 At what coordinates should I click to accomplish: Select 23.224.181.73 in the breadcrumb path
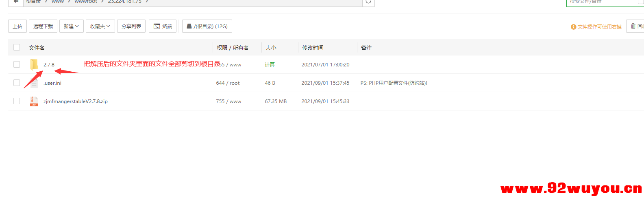click(x=124, y=2)
